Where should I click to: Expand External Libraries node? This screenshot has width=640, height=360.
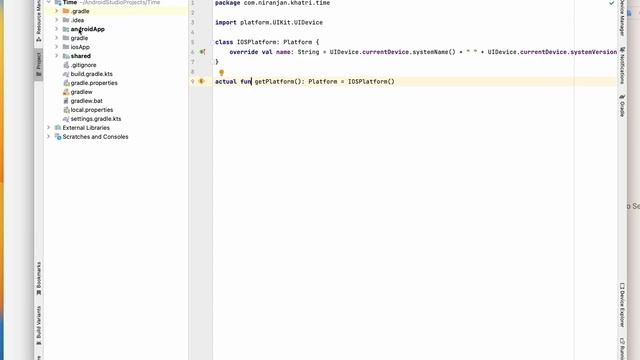click(49, 128)
